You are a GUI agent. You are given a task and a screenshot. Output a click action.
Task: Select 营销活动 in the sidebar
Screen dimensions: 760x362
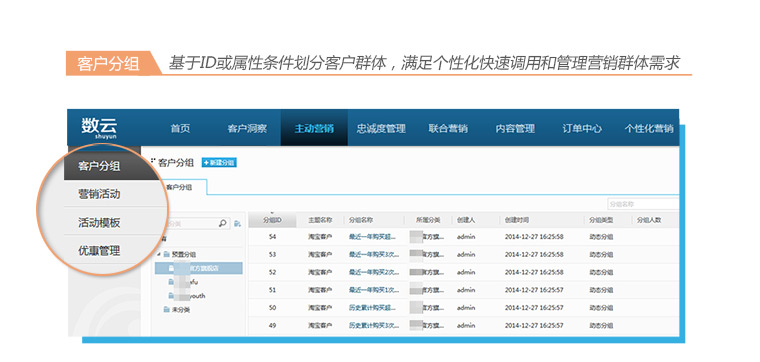99,194
